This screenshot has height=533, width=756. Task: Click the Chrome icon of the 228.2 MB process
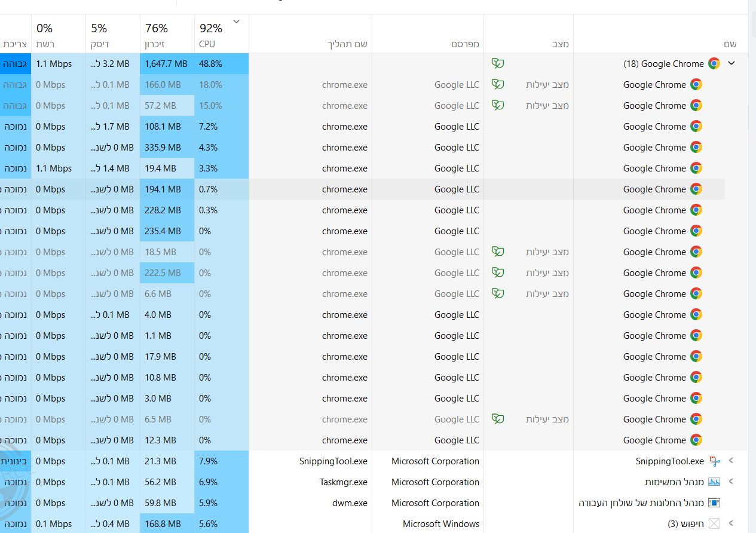point(696,210)
